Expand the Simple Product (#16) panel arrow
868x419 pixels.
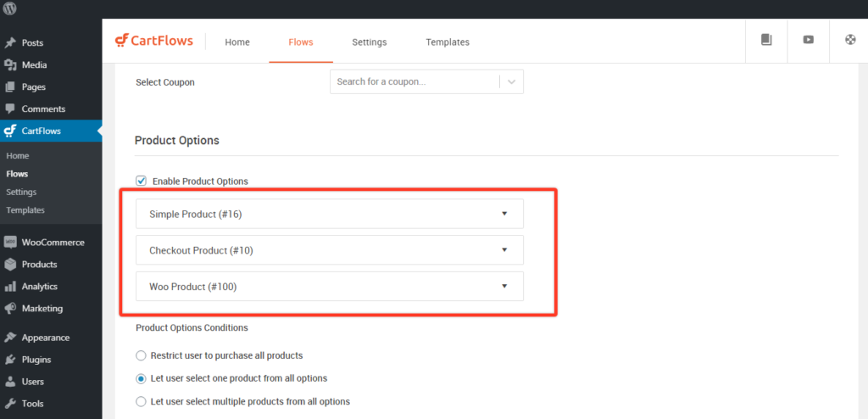pyautogui.click(x=504, y=214)
